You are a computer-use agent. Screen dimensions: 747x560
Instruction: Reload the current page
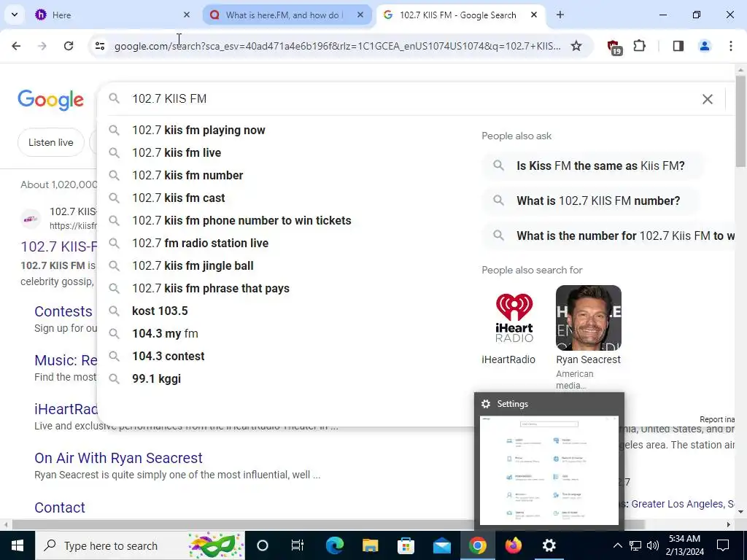[x=69, y=46]
